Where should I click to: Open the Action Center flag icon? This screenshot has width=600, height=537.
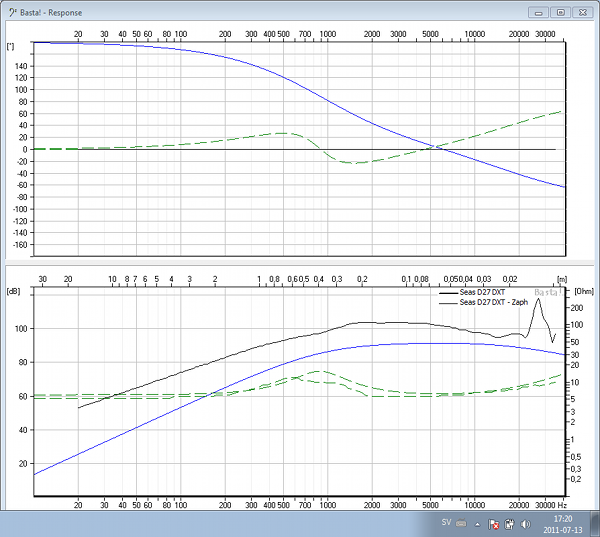point(494,524)
